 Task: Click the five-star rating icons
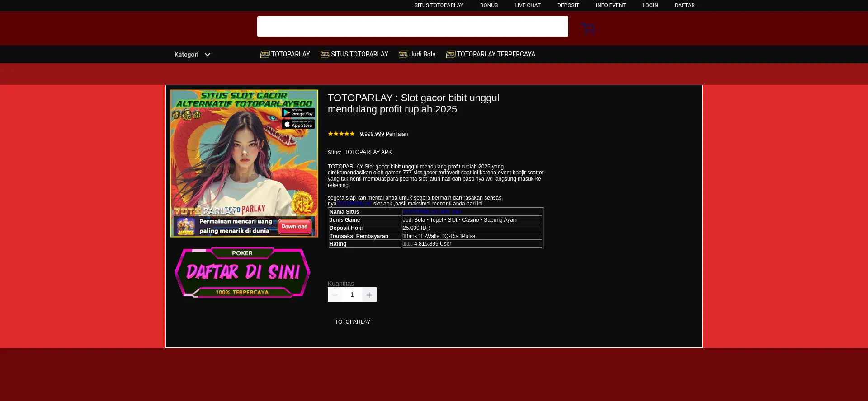(341, 134)
